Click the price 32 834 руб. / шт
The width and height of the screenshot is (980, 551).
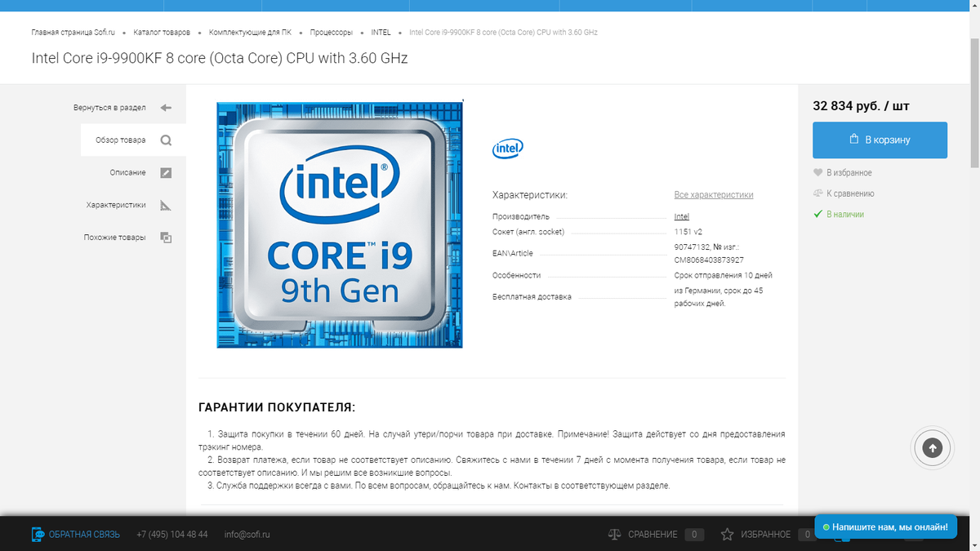(861, 106)
